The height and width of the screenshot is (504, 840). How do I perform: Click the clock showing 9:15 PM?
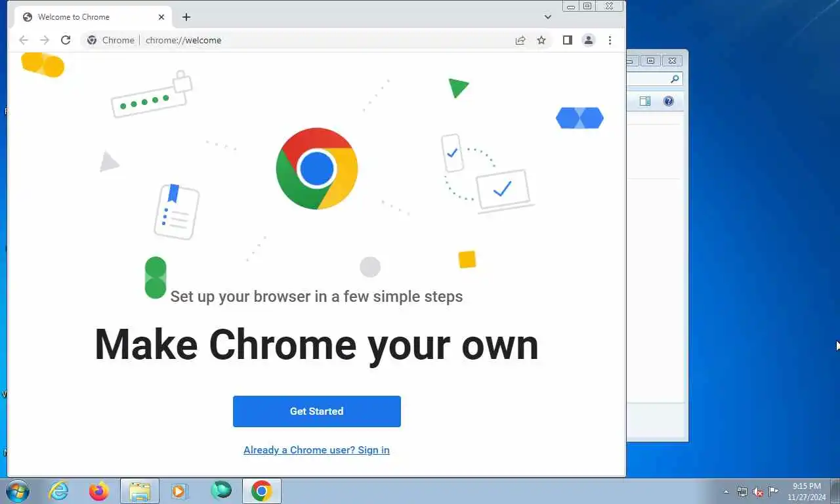point(807,492)
